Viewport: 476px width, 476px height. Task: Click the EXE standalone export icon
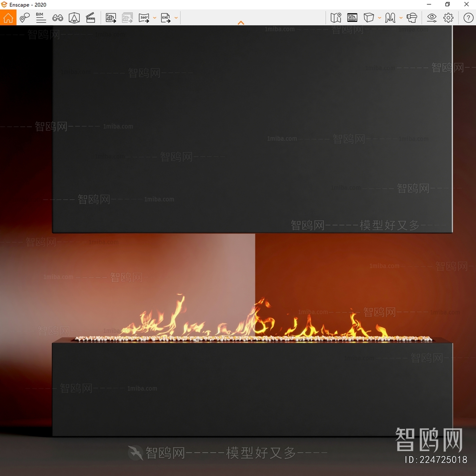click(x=166, y=18)
